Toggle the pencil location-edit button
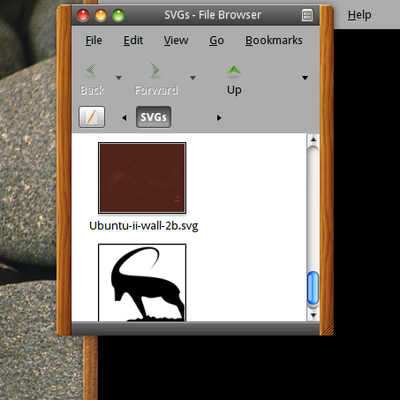This screenshot has width=400, height=400. coord(92,117)
